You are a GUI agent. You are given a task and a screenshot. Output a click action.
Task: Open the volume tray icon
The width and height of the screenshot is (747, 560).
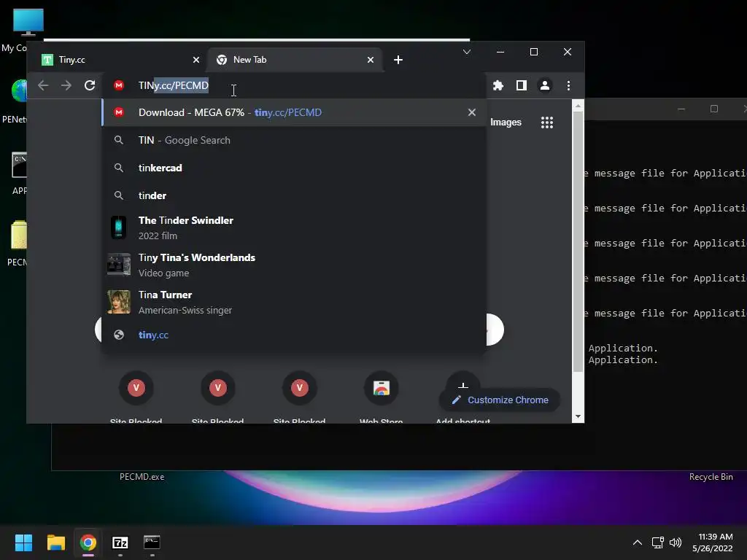(x=676, y=542)
